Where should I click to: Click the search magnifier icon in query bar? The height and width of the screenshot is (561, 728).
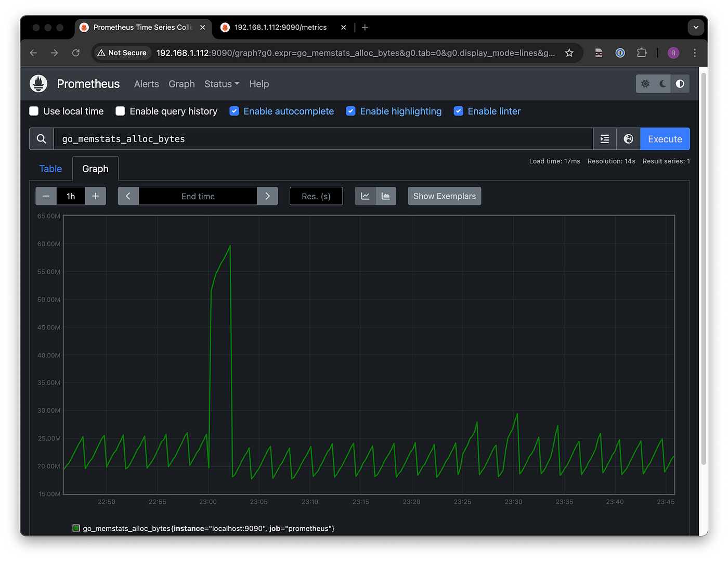42,139
